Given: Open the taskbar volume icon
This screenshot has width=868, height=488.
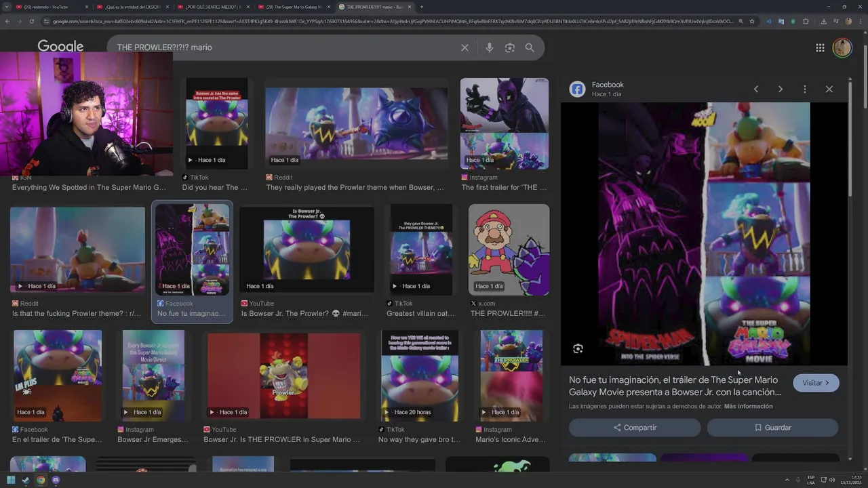Looking at the screenshot, I should coord(833,480).
